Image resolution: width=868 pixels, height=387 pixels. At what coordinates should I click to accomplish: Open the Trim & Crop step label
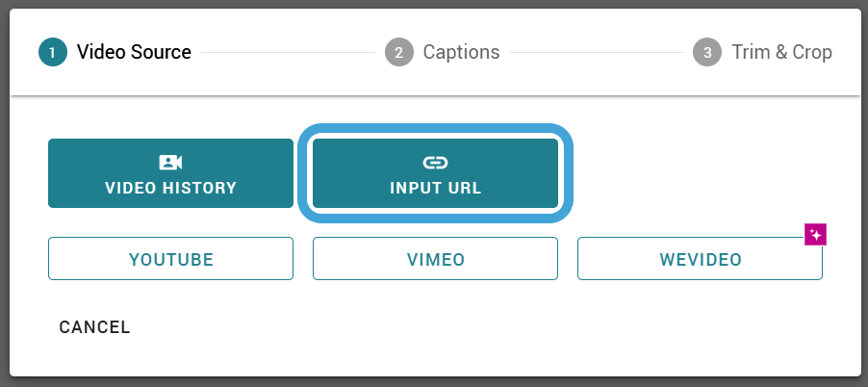(x=781, y=52)
